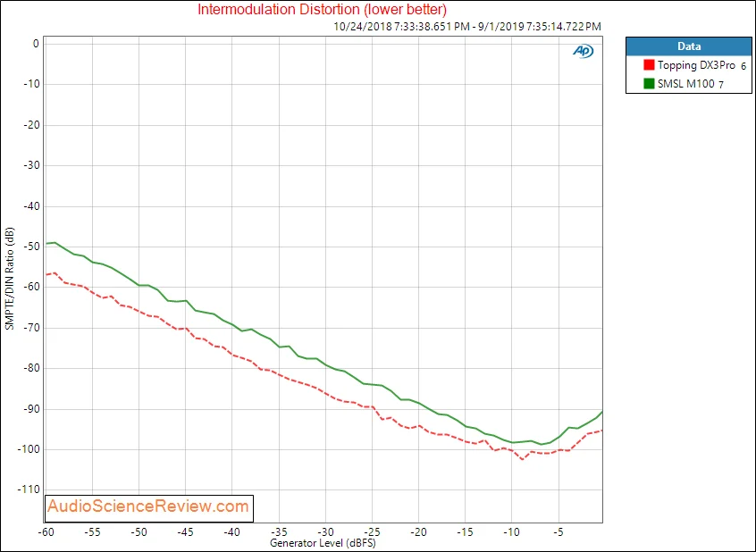Click the AP logo icon in the chart corner
Screen dimensions: 756x552
[583, 51]
